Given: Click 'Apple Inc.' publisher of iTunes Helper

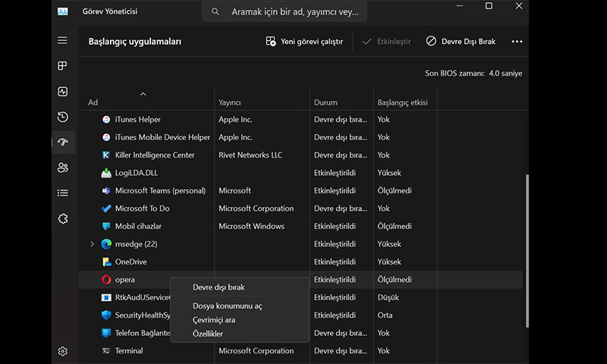Looking at the screenshot, I should [x=235, y=120].
